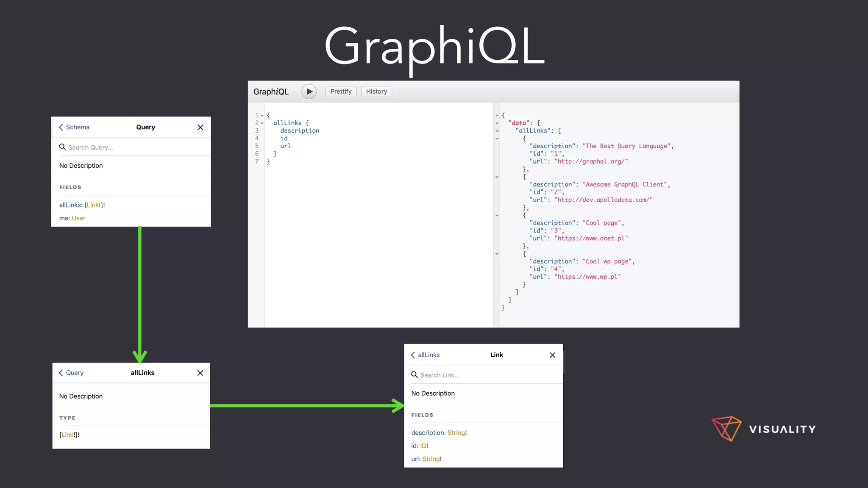The image size is (868, 488).
Task: Open the me field in Query panel
Action: [x=64, y=218]
